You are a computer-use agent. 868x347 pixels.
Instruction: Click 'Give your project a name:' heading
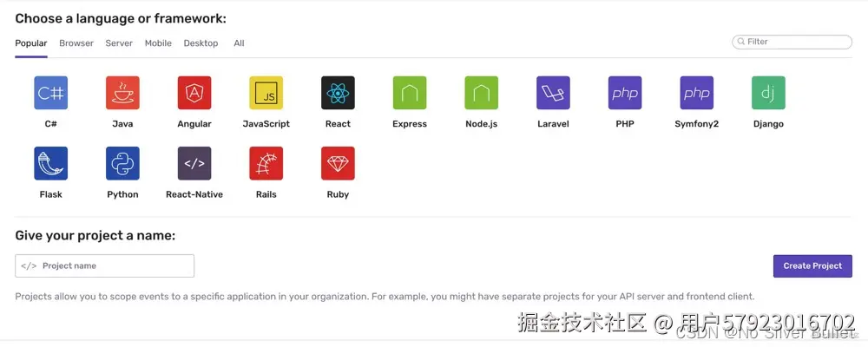(x=95, y=236)
